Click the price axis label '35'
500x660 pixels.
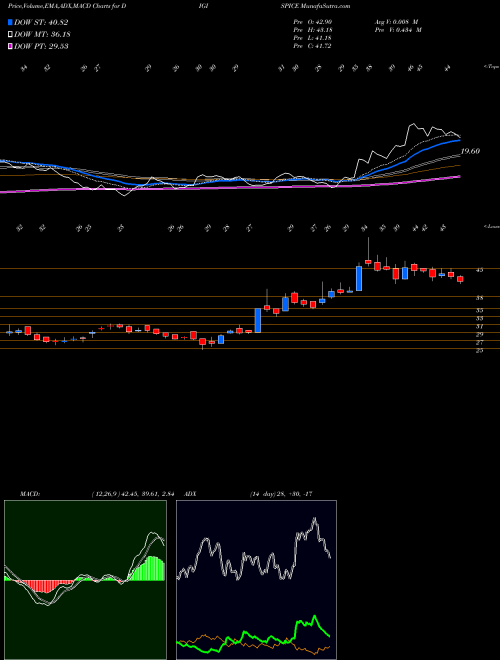click(479, 310)
